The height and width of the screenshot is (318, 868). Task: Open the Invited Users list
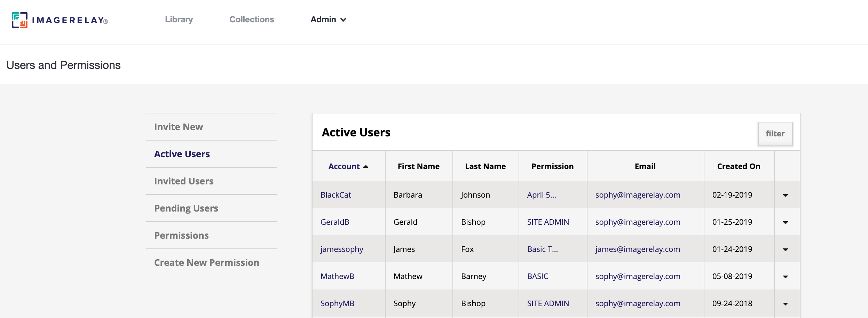coord(184,181)
